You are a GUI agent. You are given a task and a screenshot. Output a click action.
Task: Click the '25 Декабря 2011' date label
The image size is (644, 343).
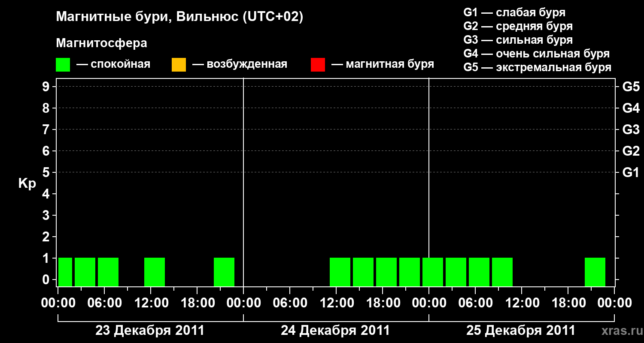point(521,331)
